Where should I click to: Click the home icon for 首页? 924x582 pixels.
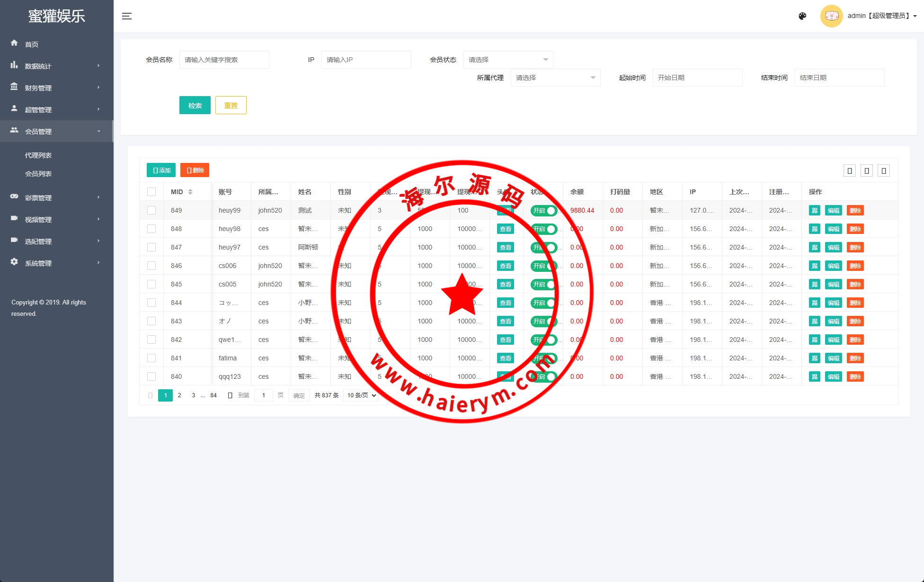(14, 43)
